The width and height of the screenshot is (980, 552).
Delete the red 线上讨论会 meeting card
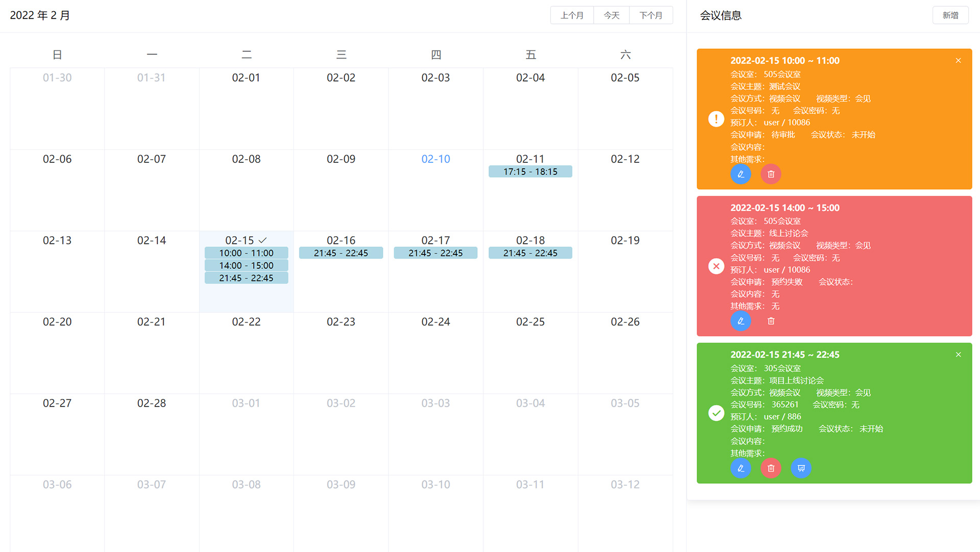[x=771, y=321]
